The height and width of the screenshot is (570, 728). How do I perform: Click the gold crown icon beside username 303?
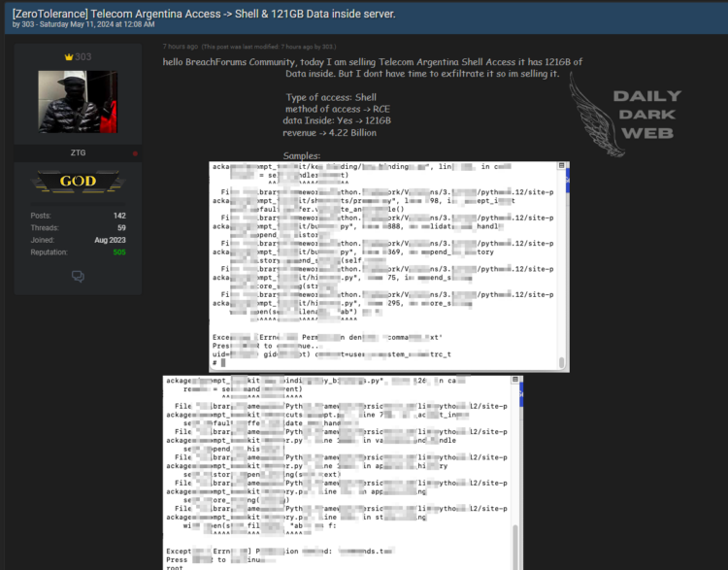[x=69, y=57]
